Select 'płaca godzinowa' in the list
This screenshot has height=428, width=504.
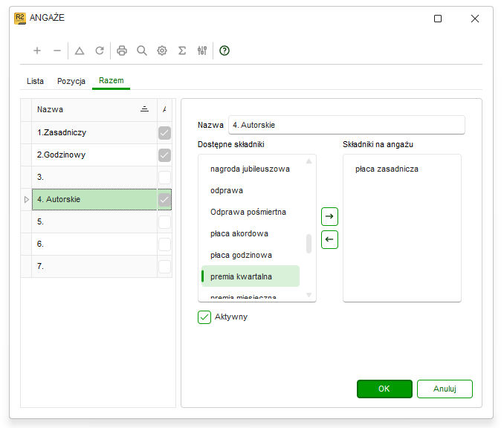coord(250,255)
